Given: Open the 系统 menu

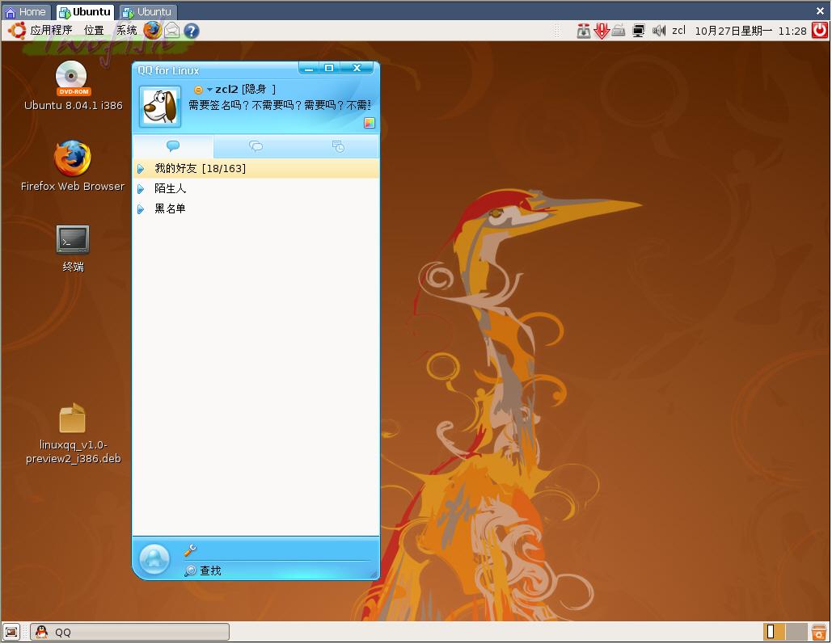Looking at the screenshot, I should click(127, 30).
